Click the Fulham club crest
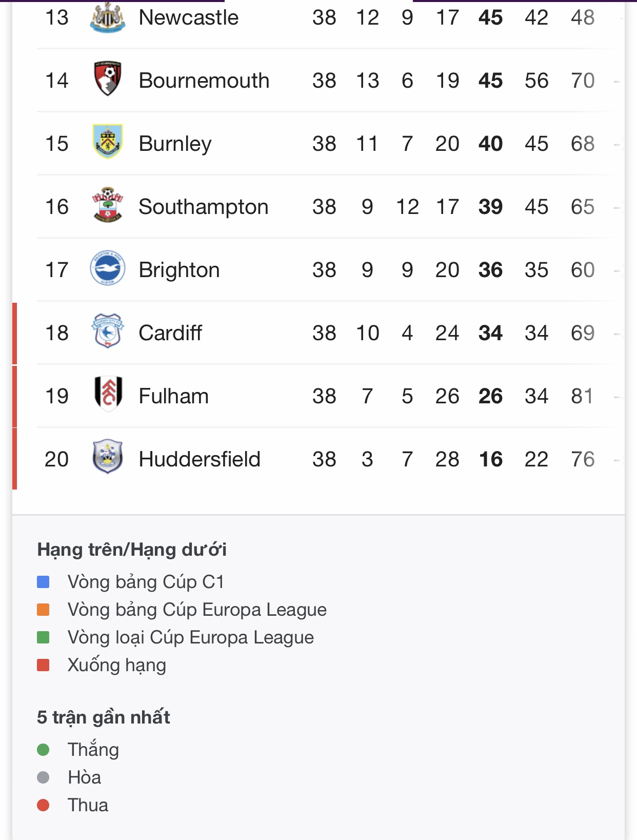This screenshot has height=840, width=637. point(108,394)
